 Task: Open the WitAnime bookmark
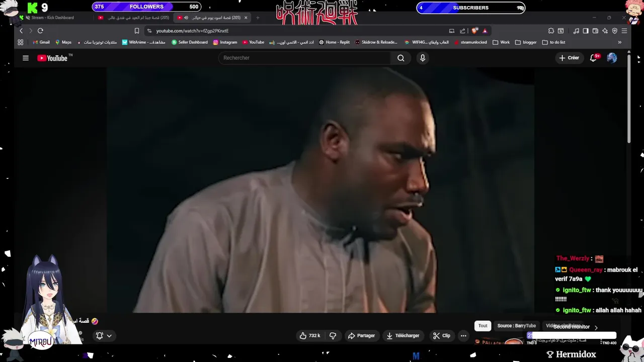point(143,42)
